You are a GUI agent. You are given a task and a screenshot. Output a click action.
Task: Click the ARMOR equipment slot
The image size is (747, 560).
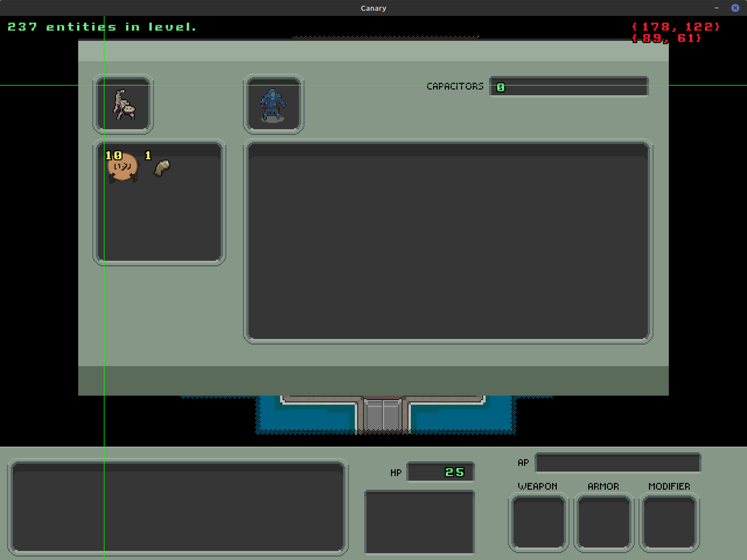point(604,521)
